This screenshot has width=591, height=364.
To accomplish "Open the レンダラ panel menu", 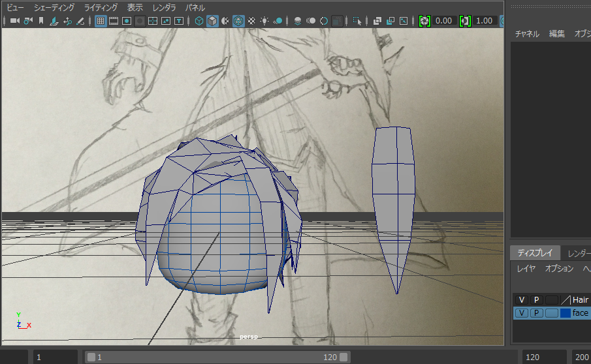I will coord(164,8).
